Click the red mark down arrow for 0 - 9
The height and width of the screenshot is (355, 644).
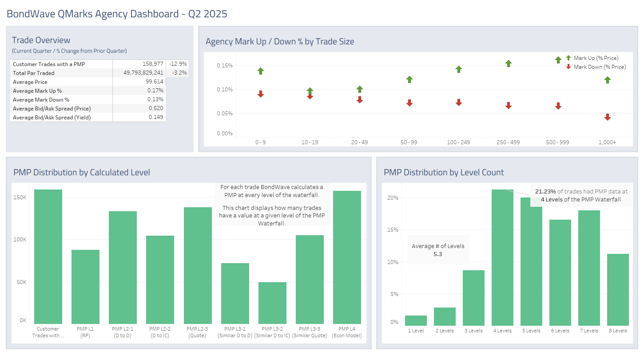261,94
